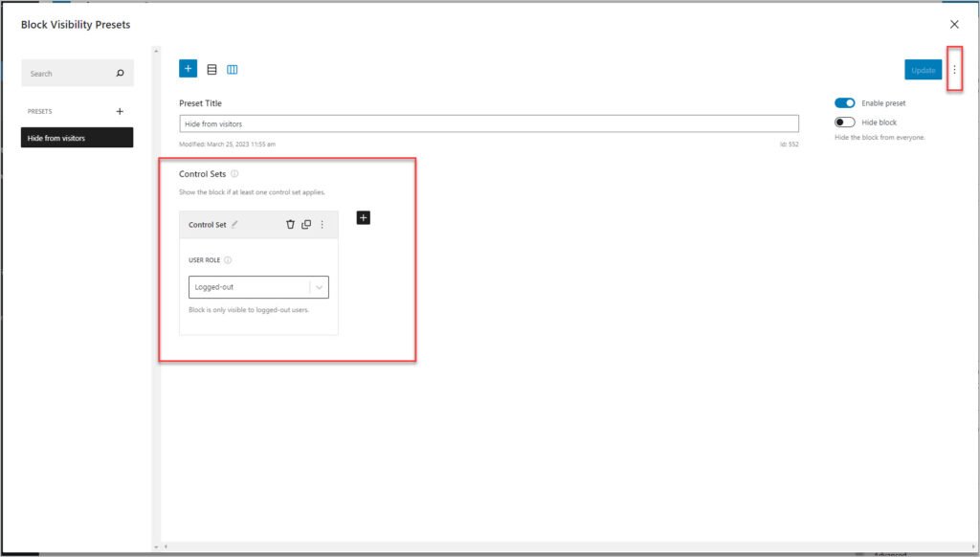Open the Control Set three-dot options menu
980x557 pixels.
click(x=322, y=225)
